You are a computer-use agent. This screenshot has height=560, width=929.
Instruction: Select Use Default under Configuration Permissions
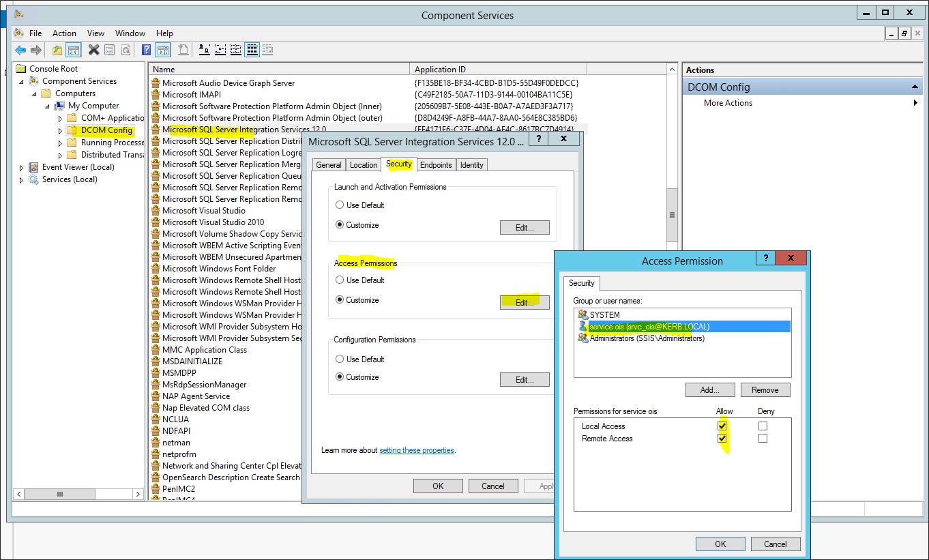[340, 359]
